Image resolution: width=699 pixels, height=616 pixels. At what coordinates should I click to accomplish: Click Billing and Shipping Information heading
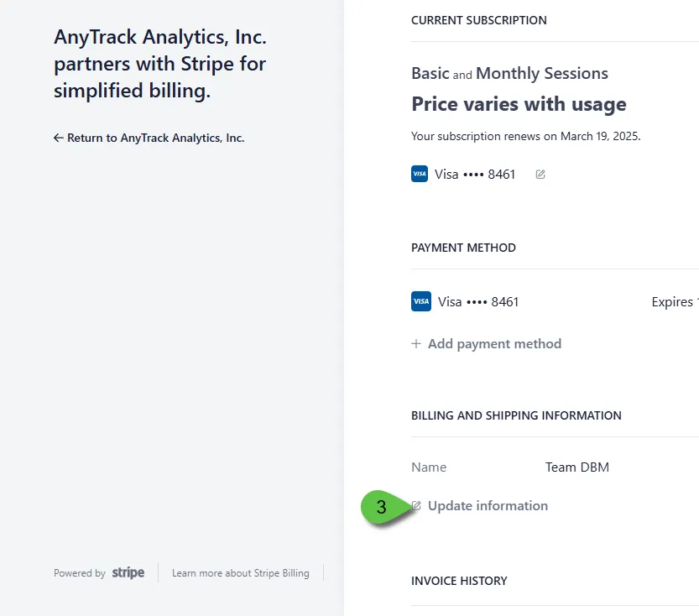516,415
